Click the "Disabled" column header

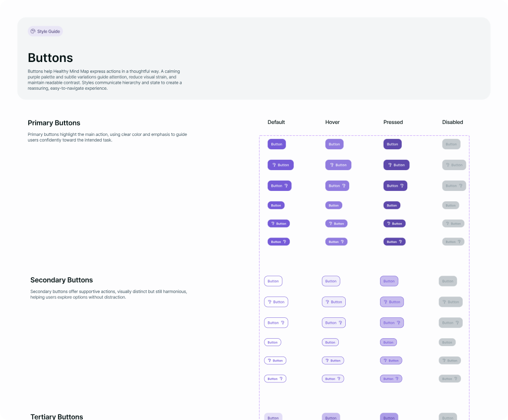tap(452, 122)
